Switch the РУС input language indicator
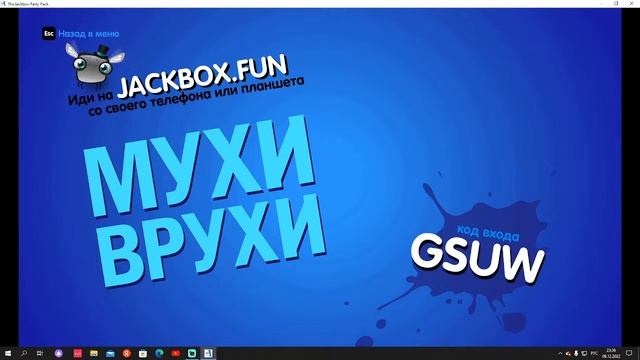The width and height of the screenshot is (640, 360). coord(594,353)
